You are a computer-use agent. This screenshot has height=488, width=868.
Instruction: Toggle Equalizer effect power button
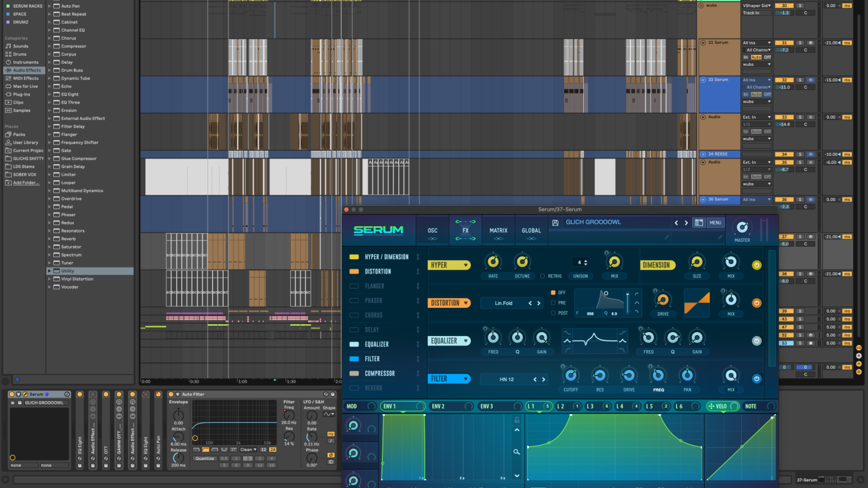pyautogui.click(x=756, y=341)
